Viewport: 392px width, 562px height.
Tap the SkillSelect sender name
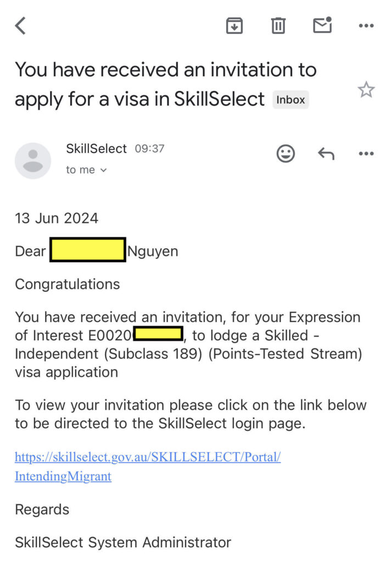pos(96,149)
